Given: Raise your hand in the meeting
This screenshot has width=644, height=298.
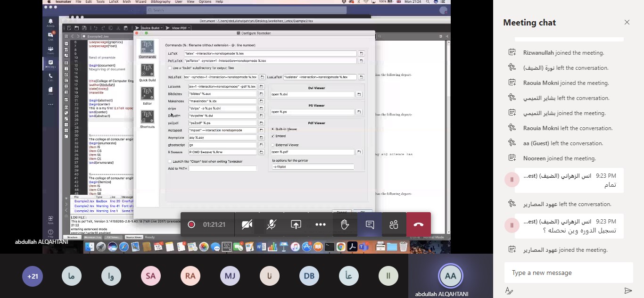Looking at the screenshot, I should (345, 225).
